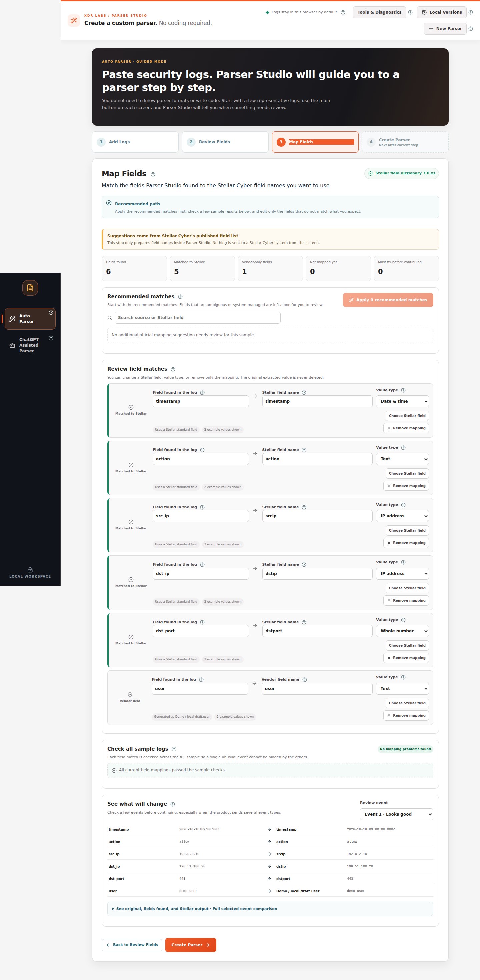
Task: Click the Search source or Stellar field box
Action: 197,318
